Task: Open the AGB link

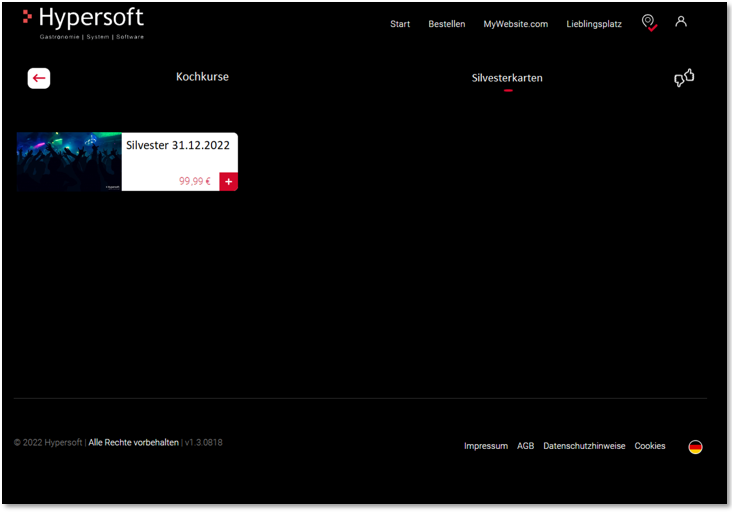Action: click(x=525, y=446)
